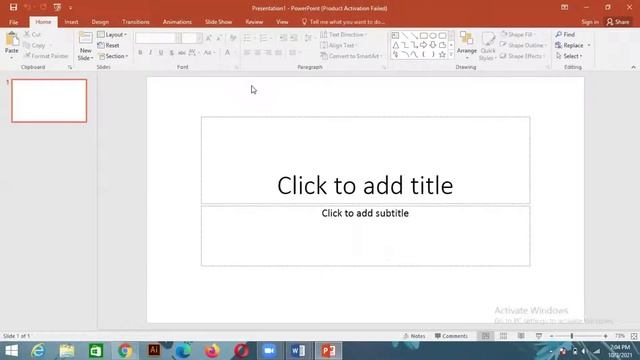Click the 'Click to add subtitle' placeholder
Image resolution: width=640 pixels, height=360 pixels.
pos(365,236)
